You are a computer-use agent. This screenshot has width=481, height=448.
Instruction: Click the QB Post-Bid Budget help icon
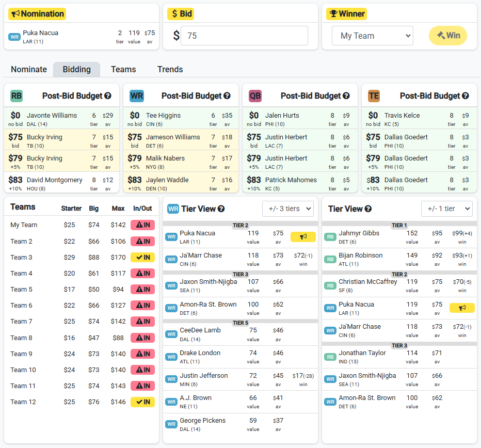(x=346, y=95)
